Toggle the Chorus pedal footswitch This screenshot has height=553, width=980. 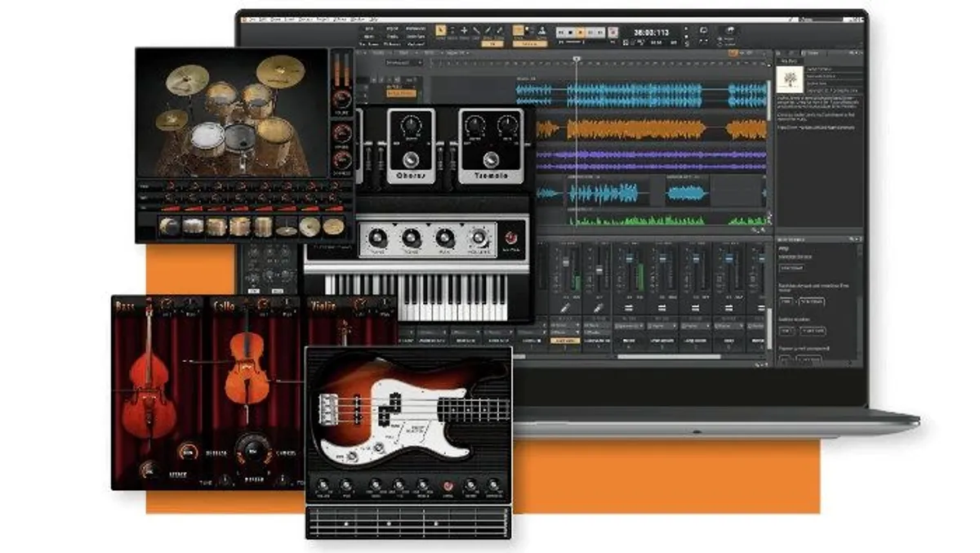tap(411, 160)
